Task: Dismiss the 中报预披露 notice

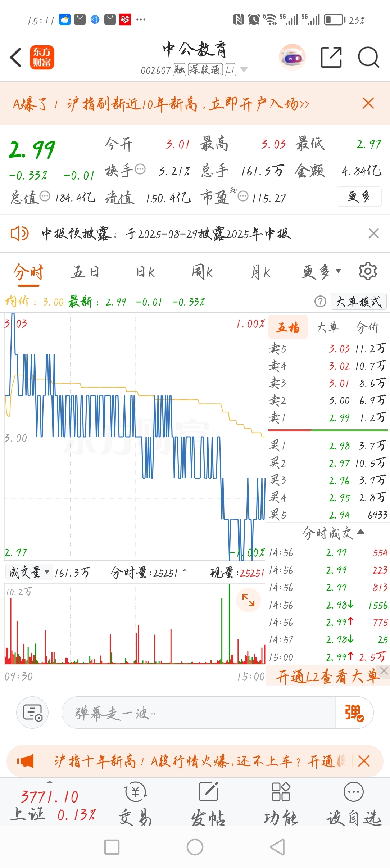Action: [374, 233]
